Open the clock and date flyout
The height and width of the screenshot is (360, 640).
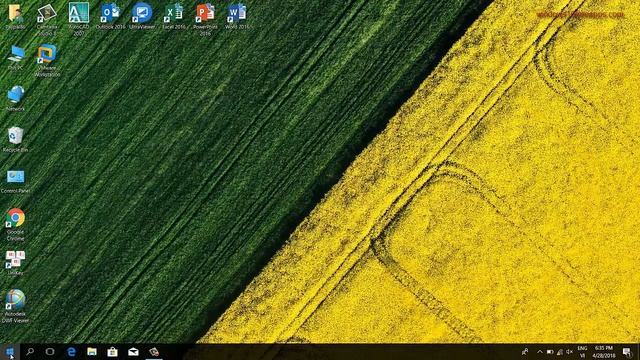tap(604, 352)
